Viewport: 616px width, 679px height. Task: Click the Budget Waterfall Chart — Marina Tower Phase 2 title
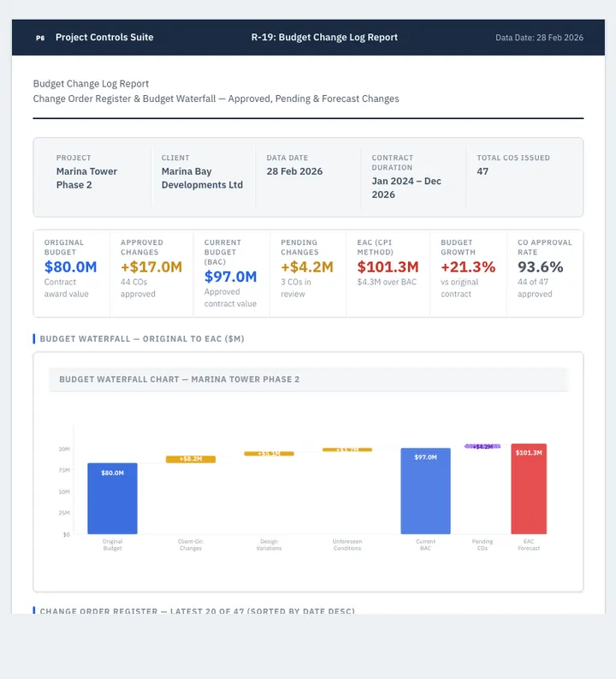pos(179,379)
